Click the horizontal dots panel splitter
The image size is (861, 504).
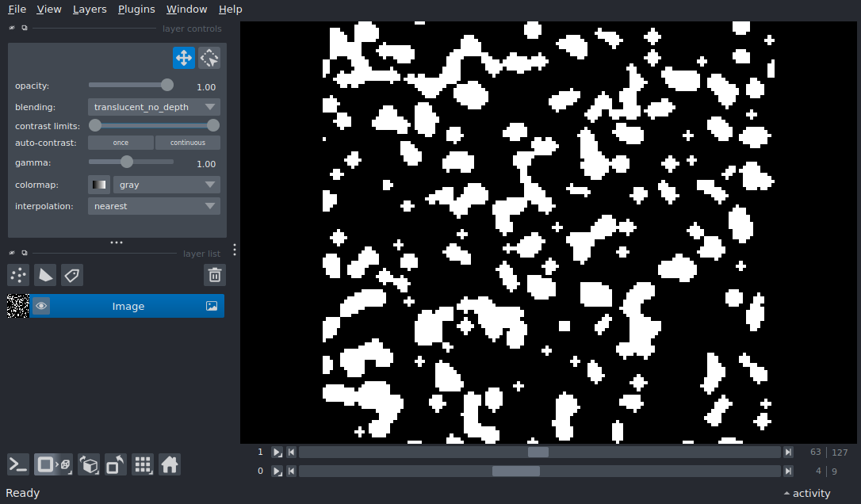[117, 242]
